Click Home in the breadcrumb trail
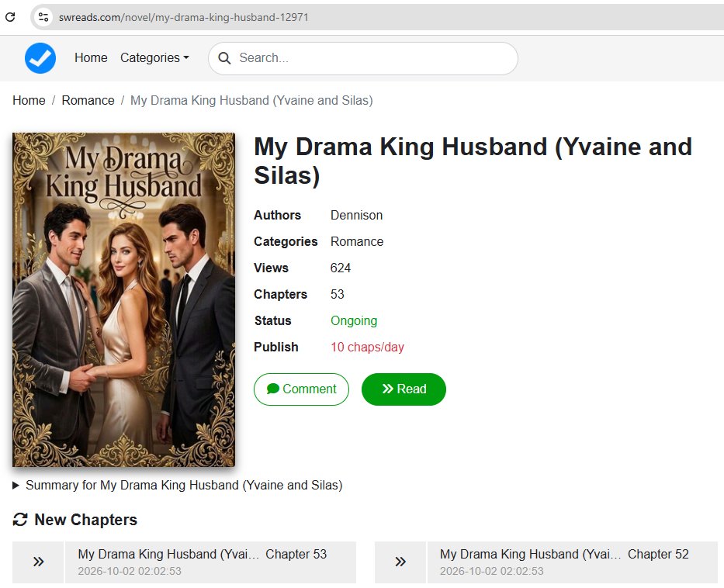 pos(29,101)
